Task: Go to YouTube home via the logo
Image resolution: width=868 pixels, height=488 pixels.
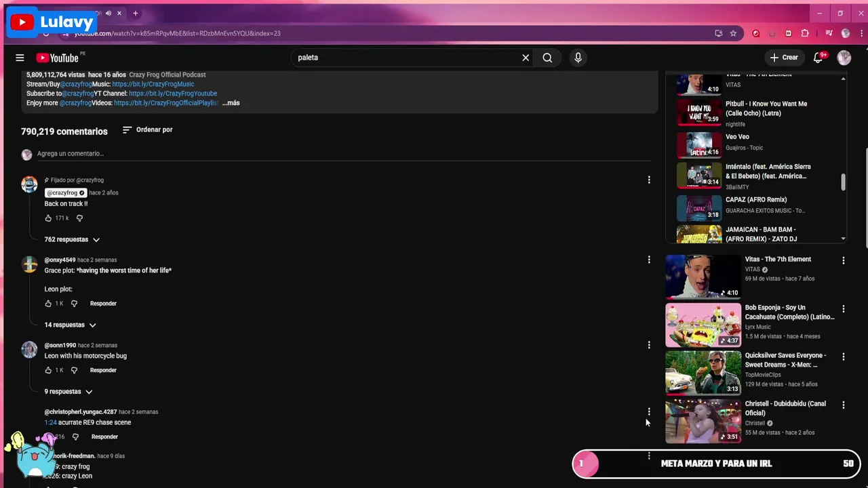Action: pyautogui.click(x=58, y=58)
